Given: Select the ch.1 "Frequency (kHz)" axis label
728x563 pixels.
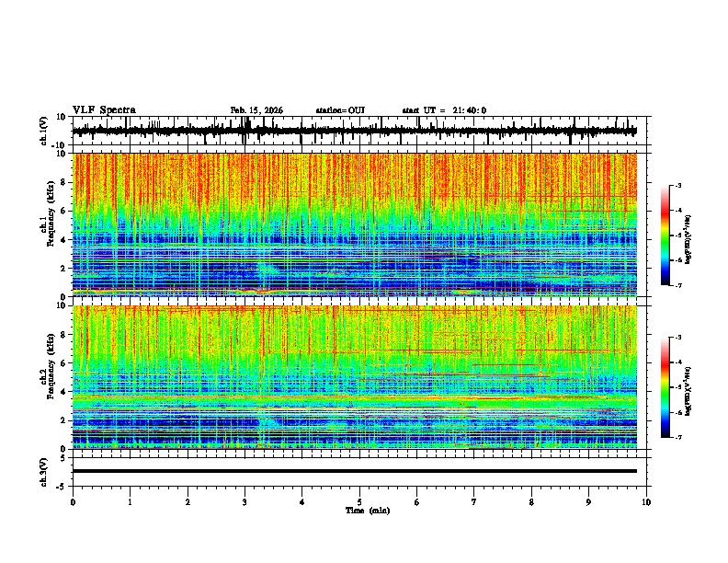Looking at the screenshot, I should point(51,213).
